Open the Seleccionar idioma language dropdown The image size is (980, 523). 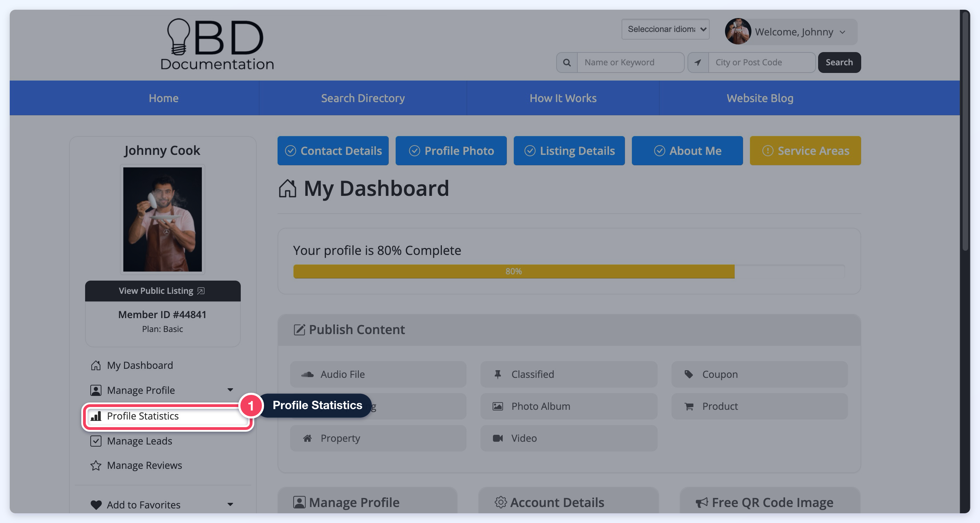click(665, 29)
